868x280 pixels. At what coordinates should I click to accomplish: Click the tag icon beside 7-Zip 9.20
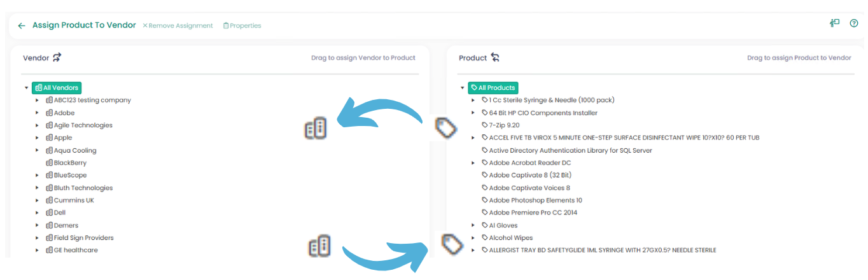[485, 125]
